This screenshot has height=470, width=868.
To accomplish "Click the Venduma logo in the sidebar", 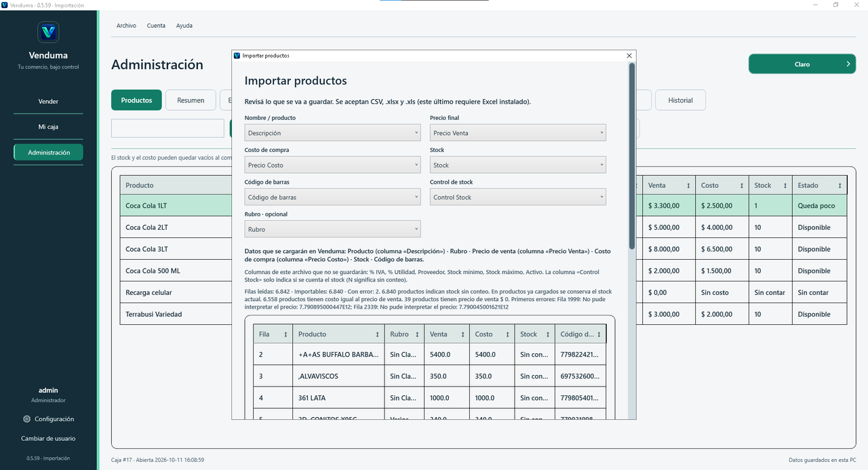I will point(48,32).
